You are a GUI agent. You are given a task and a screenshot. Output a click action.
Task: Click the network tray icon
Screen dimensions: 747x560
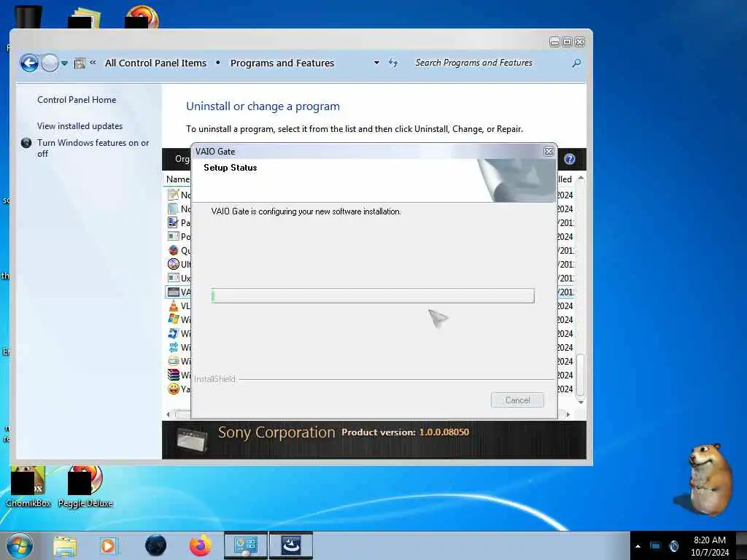click(x=656, y=545)
